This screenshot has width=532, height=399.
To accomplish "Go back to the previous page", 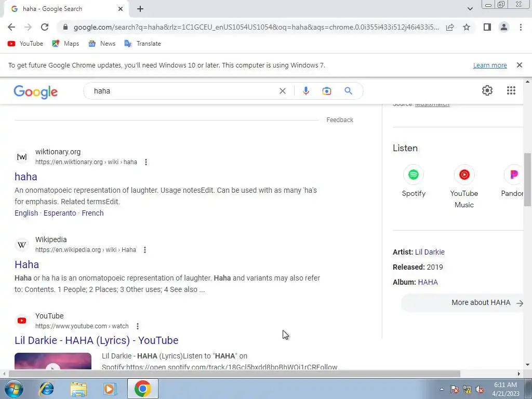I will point(11,27).
